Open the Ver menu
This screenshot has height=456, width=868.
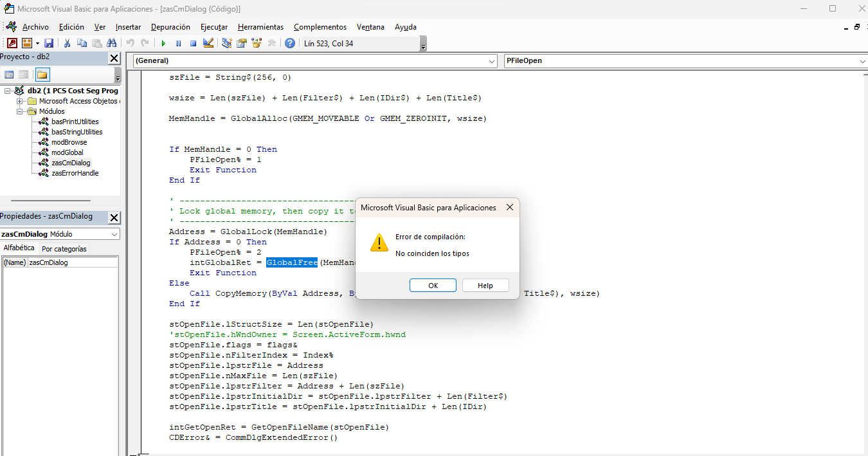pyautogui.click(x=100, y=27)
